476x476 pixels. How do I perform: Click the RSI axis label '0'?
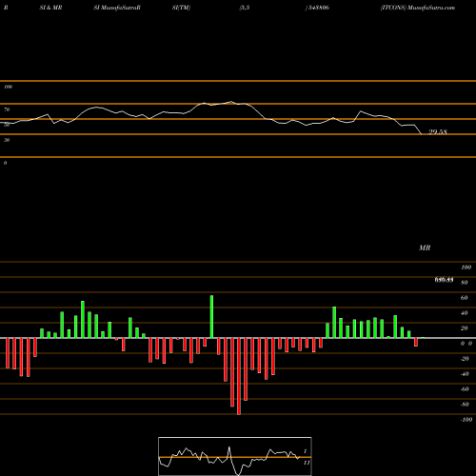pos(5,163)
